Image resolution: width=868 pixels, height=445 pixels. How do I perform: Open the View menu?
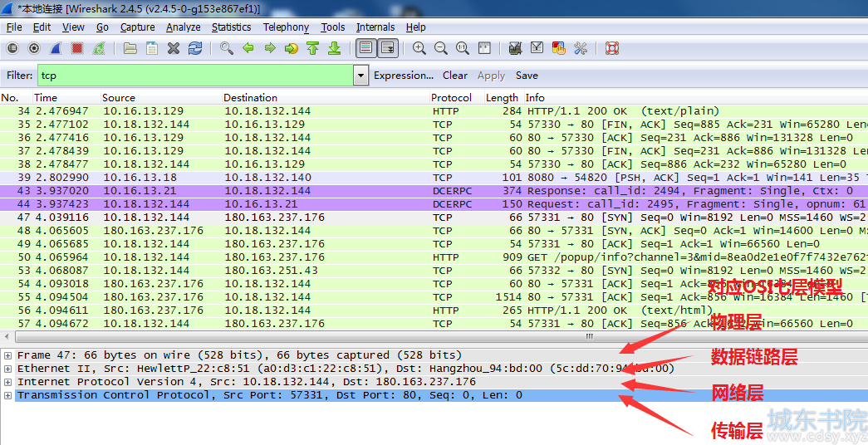click(x=73, y=27)
